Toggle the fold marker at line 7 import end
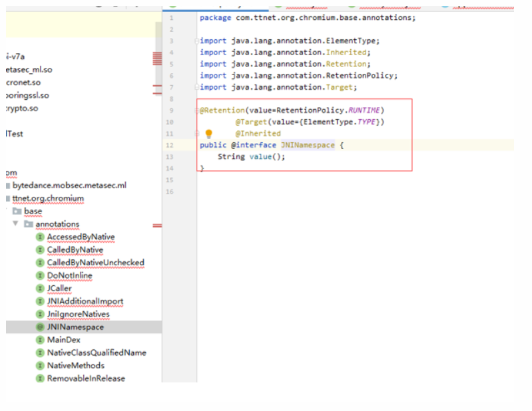The image size is (532, 411). (x=196, y=87)
